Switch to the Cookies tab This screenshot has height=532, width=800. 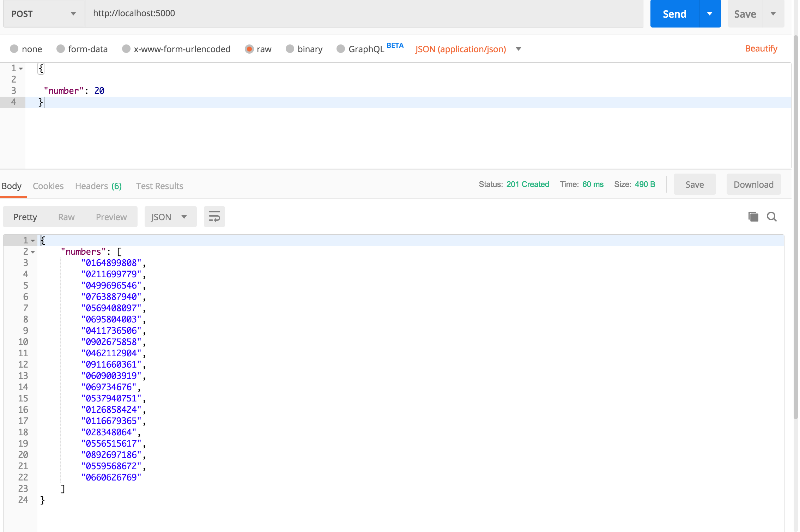(x=48, y=186)
